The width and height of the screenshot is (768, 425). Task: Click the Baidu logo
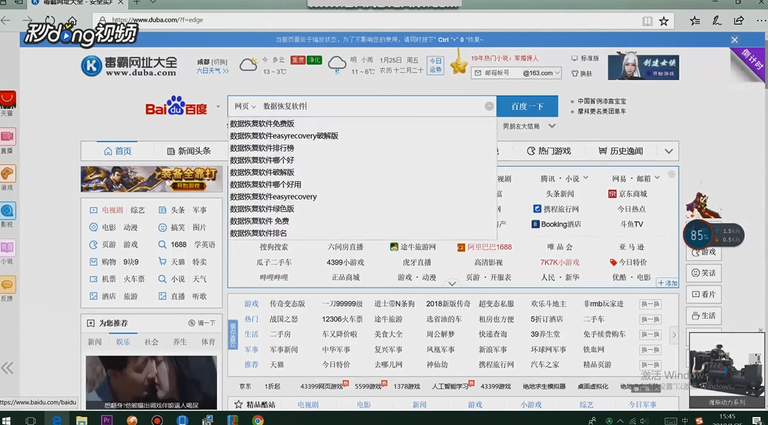[176, 106]
